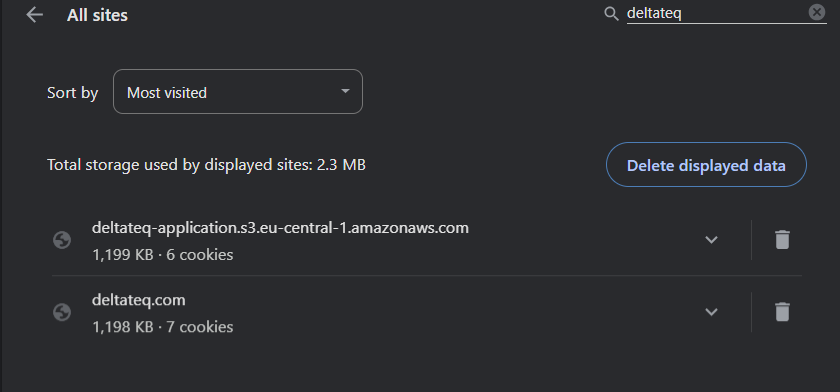
Task: Click the 1,198 KB 7 cookies text
Action: (x=163, y=327)
